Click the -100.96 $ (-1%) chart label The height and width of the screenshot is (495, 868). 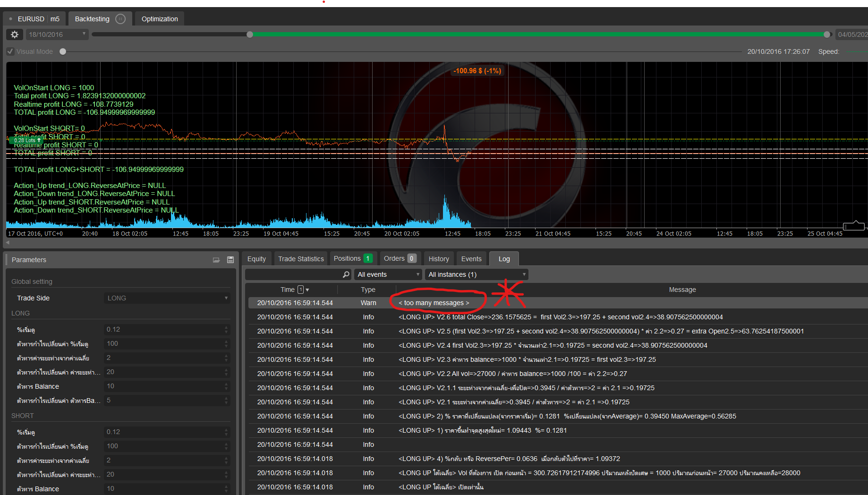point(477,71)
